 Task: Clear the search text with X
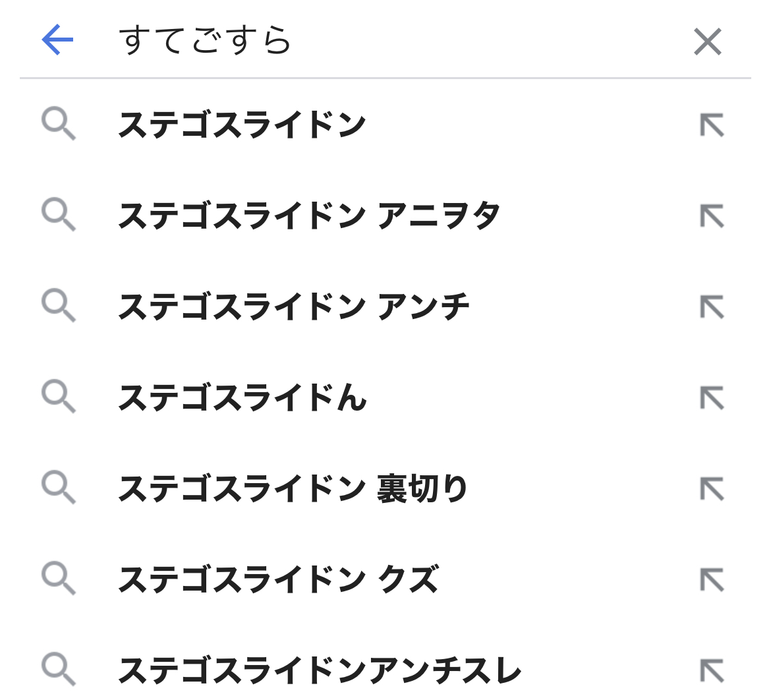click(708, 42)
